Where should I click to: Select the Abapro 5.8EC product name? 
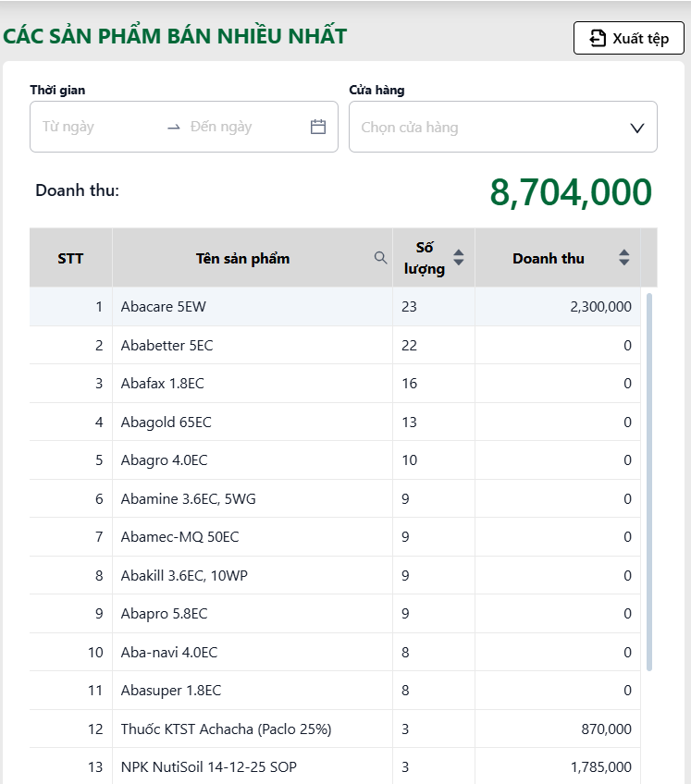point(164,614)
